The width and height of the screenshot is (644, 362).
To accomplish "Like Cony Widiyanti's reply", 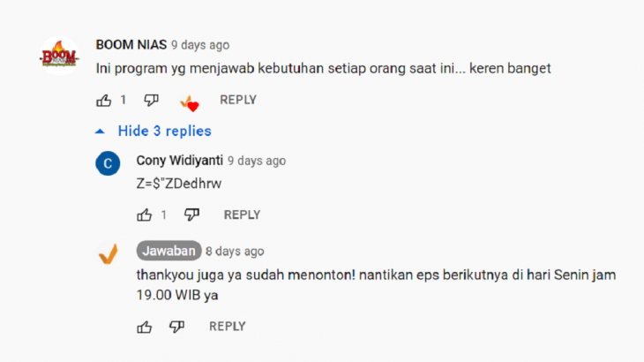I will [144, 215].
